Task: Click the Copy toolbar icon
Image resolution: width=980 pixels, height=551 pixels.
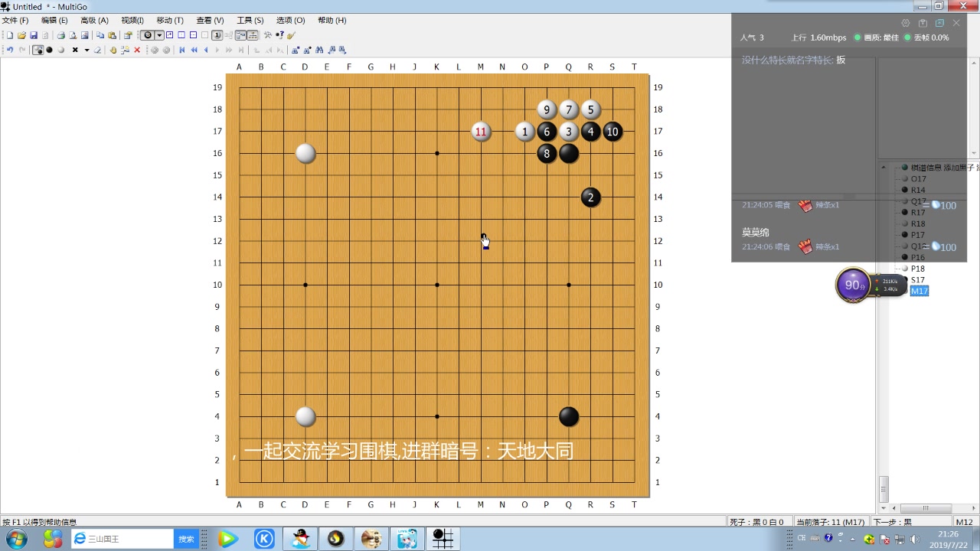Action: click(x=100, y=35)
